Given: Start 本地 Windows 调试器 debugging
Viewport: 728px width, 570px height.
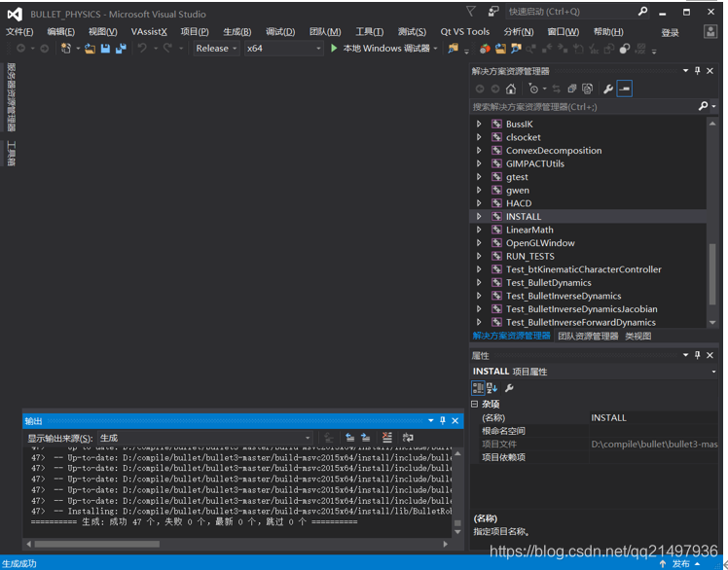Looking at the screenshot, I should 380,48.
